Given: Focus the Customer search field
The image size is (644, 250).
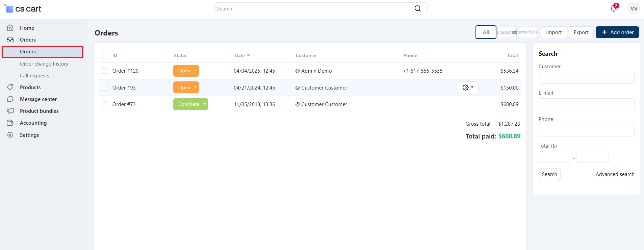Looking at the screenshot, I should point(587,78).
